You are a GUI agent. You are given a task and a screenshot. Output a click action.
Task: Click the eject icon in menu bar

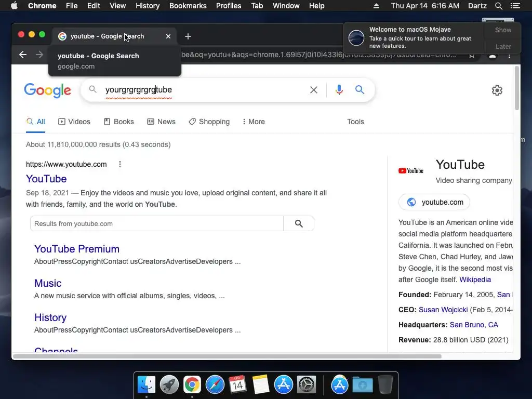376,6
